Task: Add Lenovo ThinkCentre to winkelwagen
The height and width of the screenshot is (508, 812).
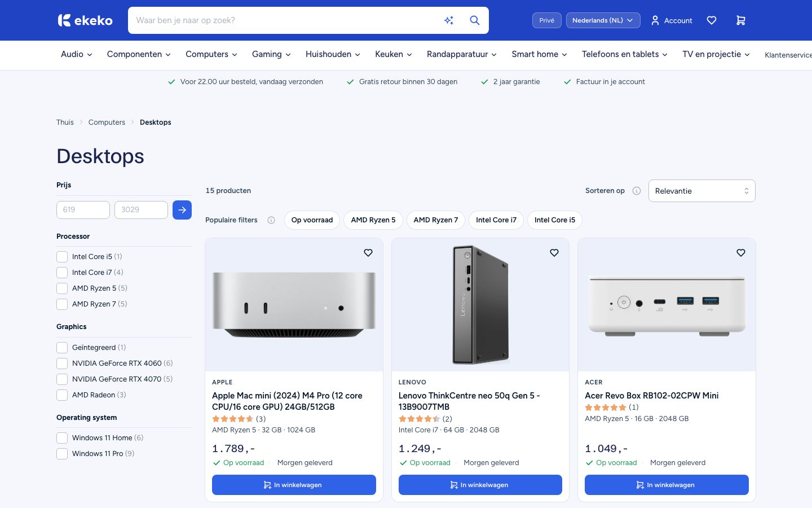Action: 480,485
